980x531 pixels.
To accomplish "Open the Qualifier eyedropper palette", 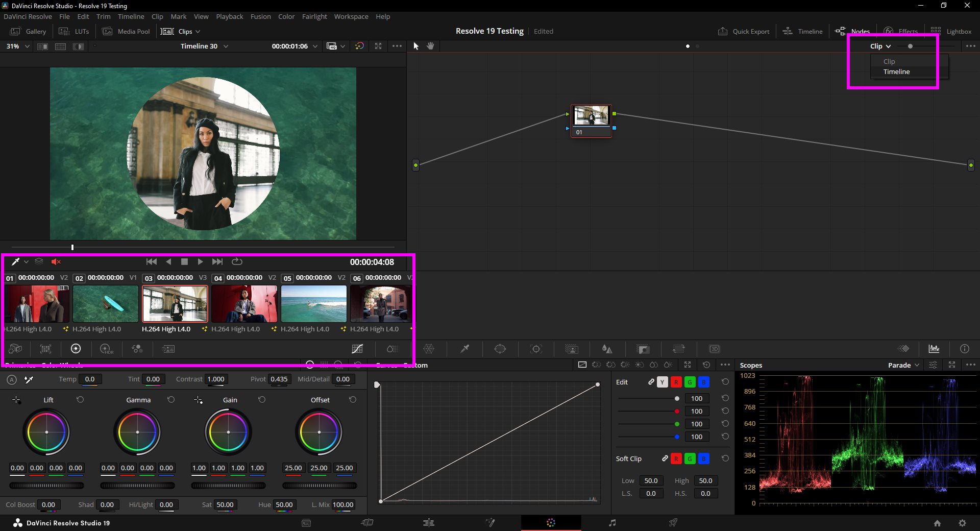I will tap(464, 349).
